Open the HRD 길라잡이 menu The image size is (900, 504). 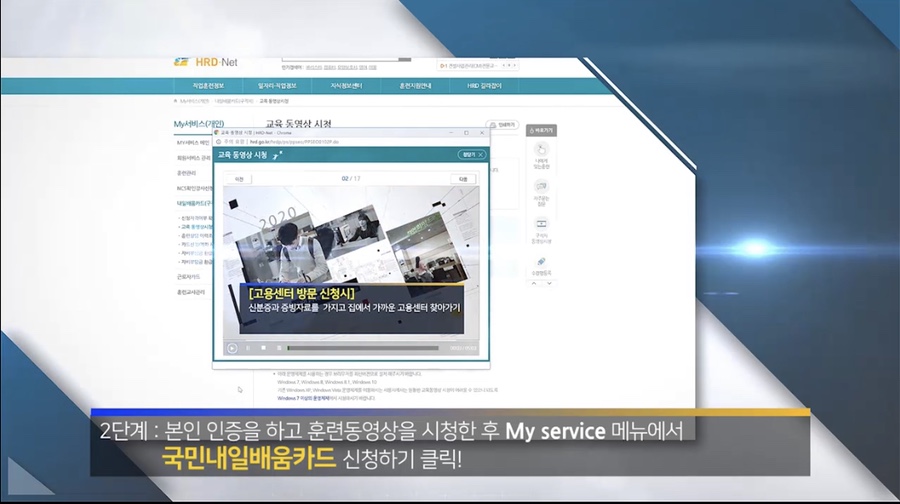[x=484, y=86]
